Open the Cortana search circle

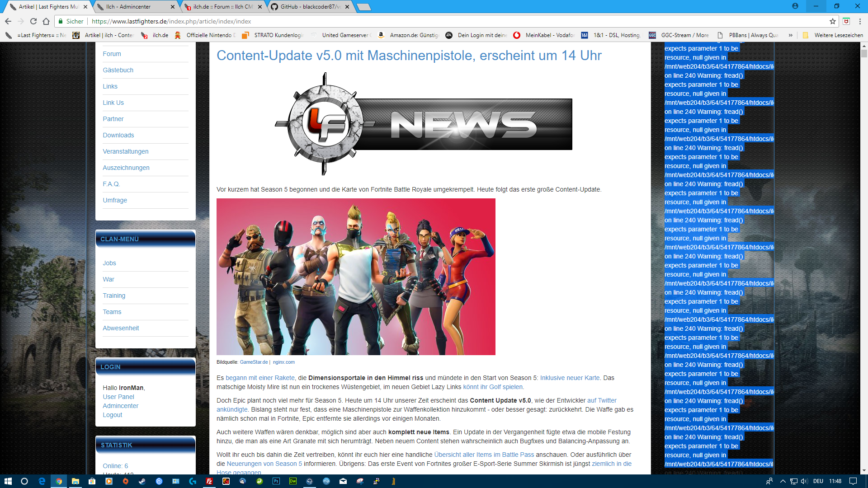[x=24, y=481]
